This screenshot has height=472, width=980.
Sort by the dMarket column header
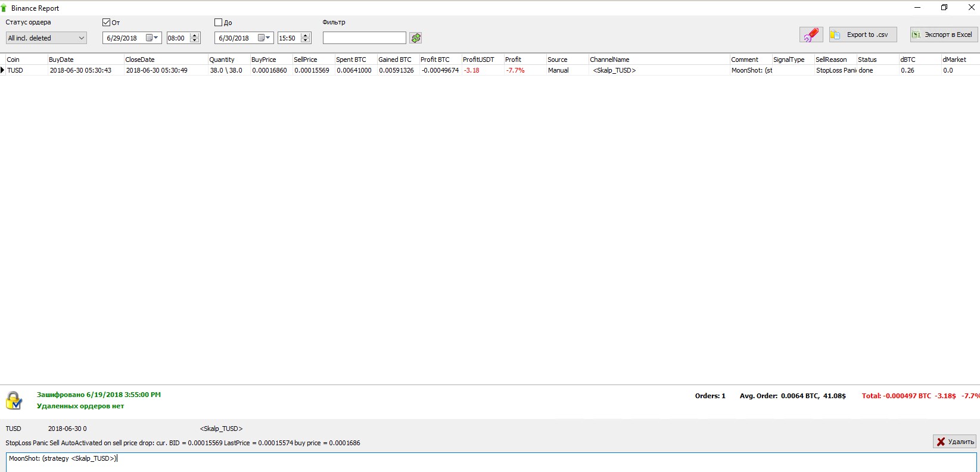(960, 60)
